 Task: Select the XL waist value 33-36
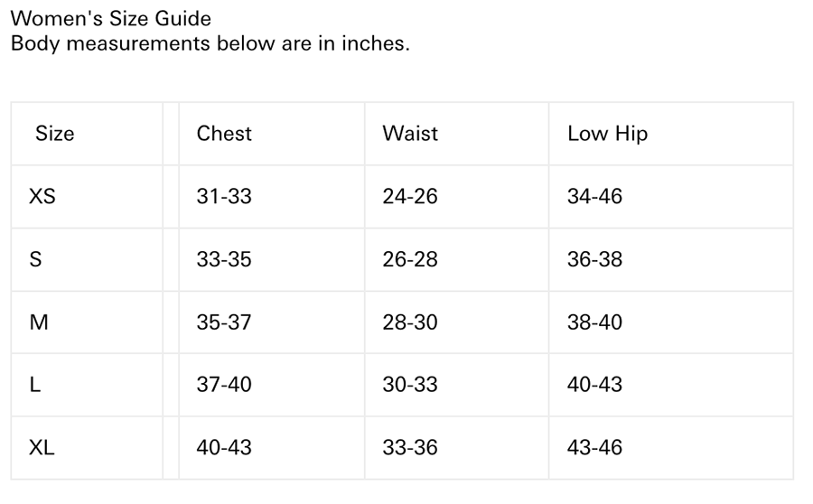(410, 447)
